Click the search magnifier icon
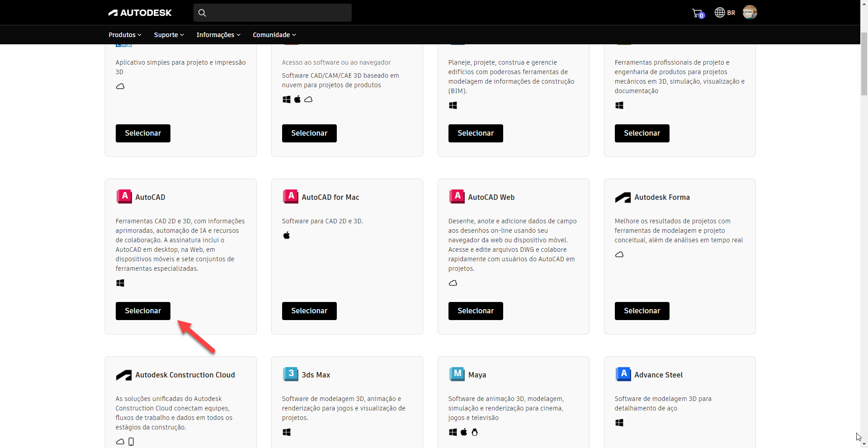 coord(202,13)
